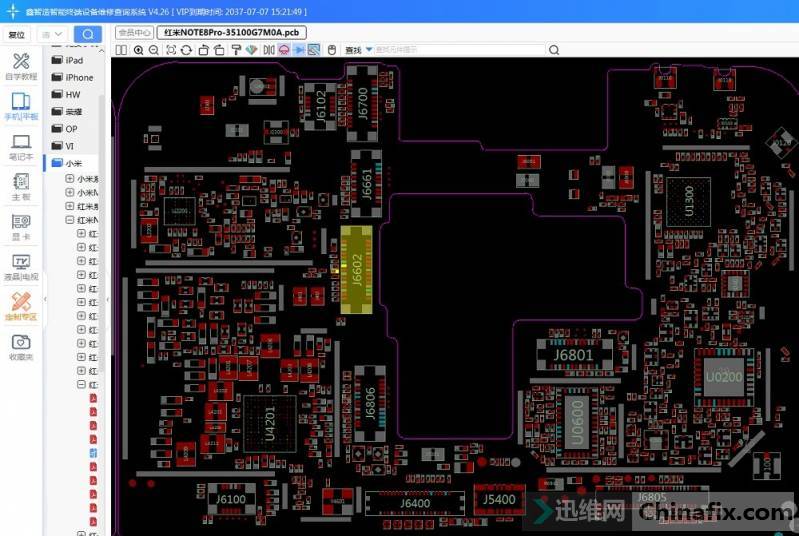Image resolution: width=799 pixels, height=536 pixels.
Task: Toggle the blue arrow highlight mode button
Action: [x=299, y=50]
